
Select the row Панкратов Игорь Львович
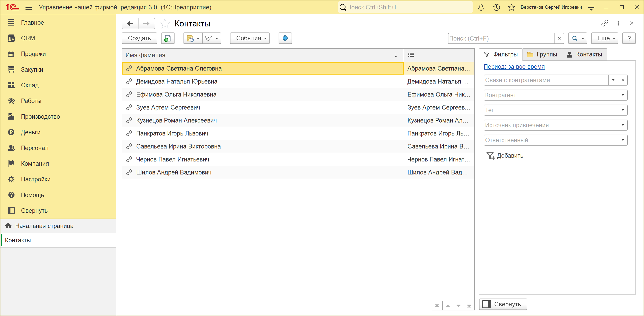(298, 133)
